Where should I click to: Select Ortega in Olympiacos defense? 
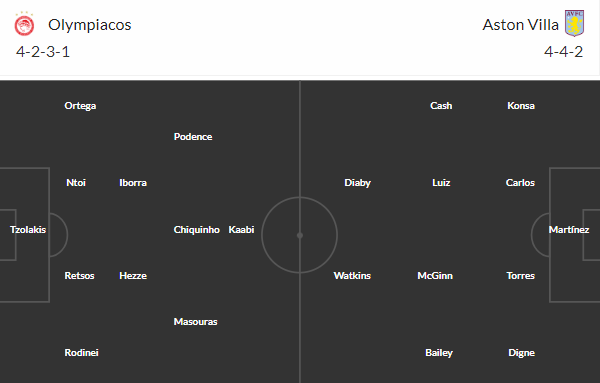tap(80, 106)
